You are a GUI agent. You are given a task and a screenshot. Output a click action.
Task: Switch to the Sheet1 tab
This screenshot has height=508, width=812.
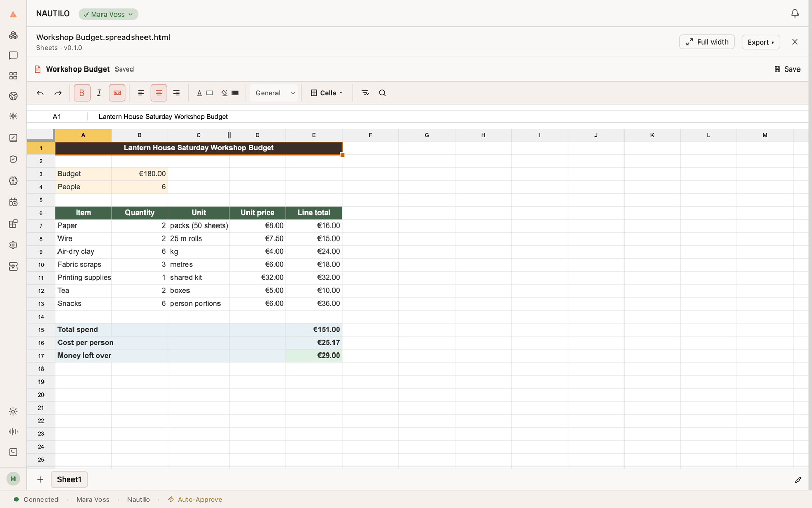(x=69, y=479)
